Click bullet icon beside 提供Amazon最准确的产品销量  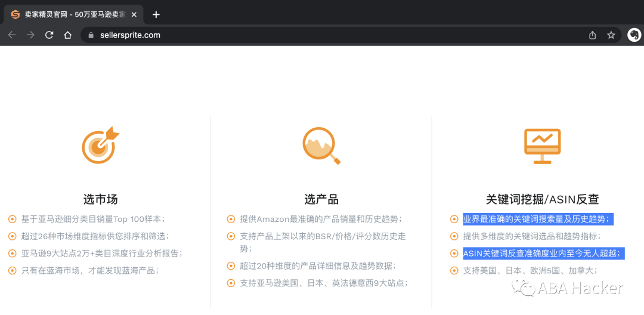click(231, 219)
